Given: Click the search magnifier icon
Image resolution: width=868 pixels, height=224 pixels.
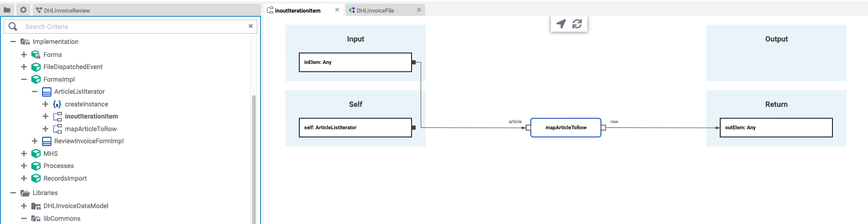Looking at the screenshot, I should click(13, 27).
